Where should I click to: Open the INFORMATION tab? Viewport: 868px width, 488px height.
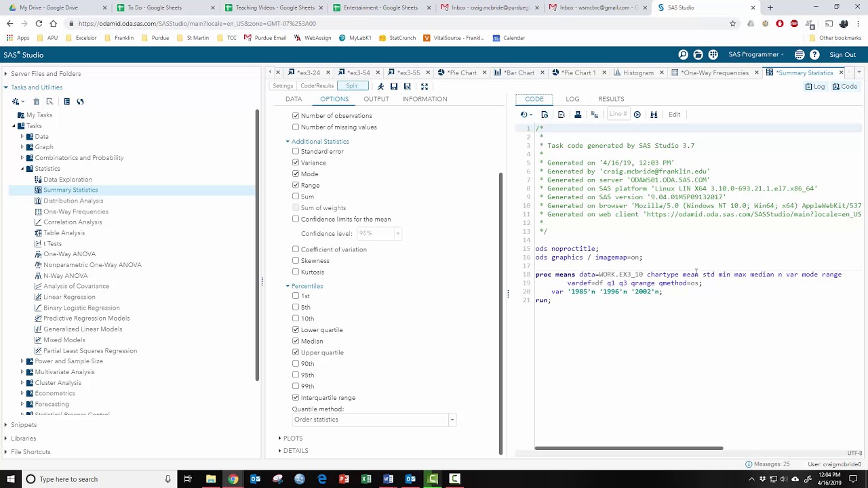coord(425,99)
